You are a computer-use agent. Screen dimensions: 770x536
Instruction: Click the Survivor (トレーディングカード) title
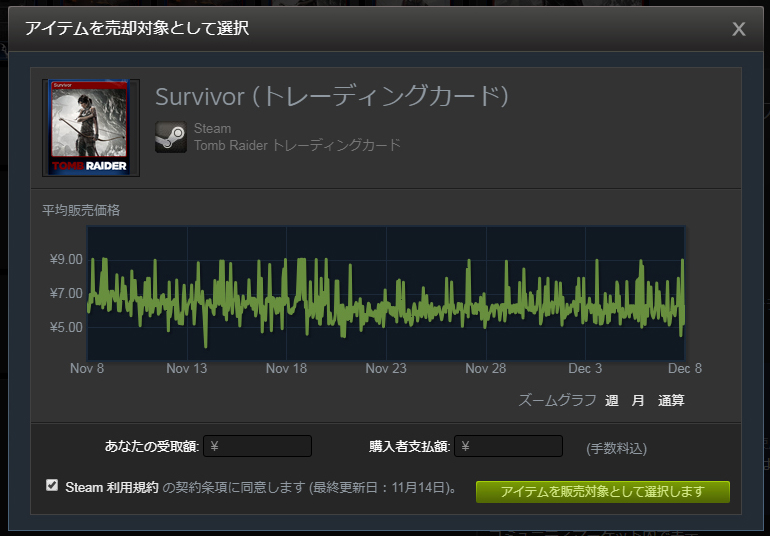pos(332,96)
